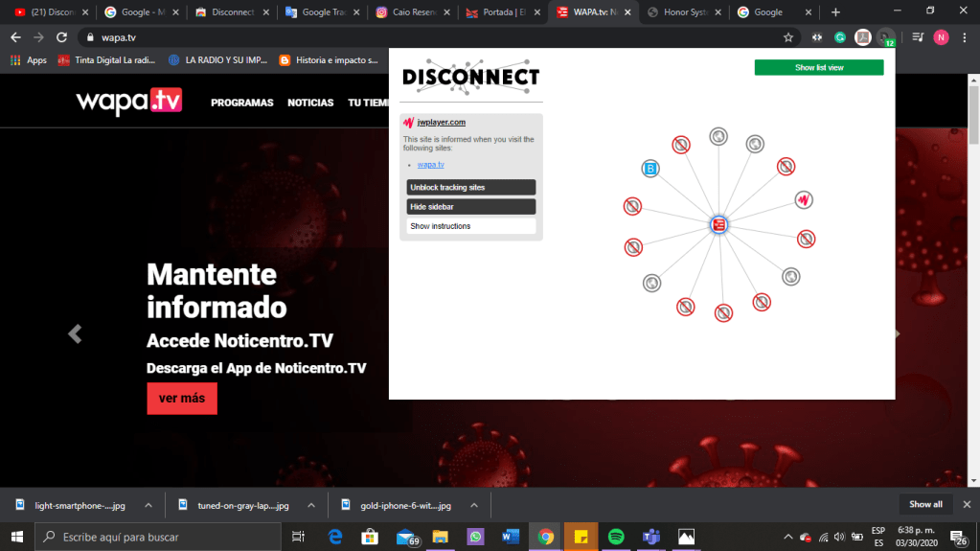Click the jwplayer tracker node in graph
980x551 pixels.
[x=805, y=200]
